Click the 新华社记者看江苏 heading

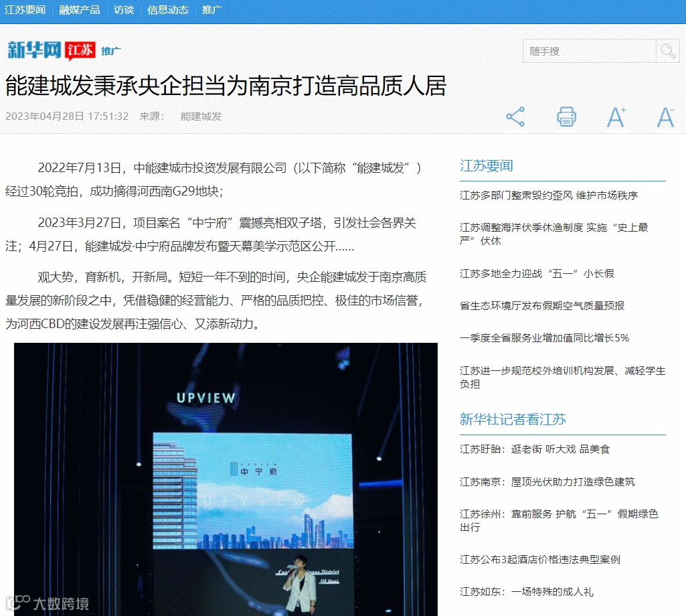513,419
